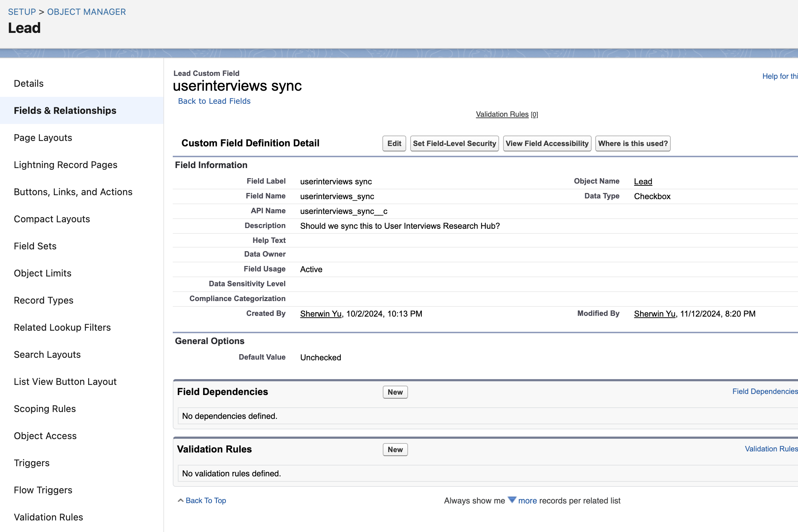The height and width of the screenshot is (532, 798).
Task: Open Help for this page link
Action: pyautogui.click(x=780, y=76)
